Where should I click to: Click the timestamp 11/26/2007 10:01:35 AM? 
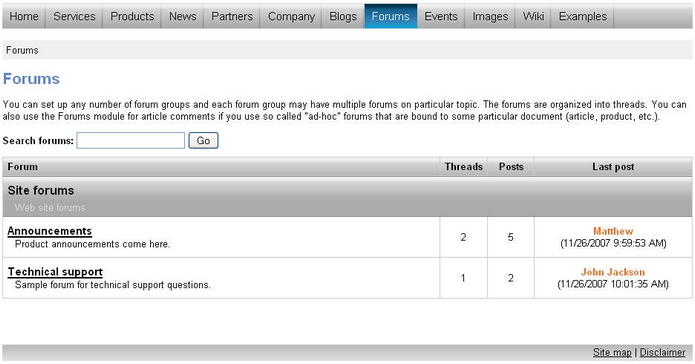pos(613,284)
